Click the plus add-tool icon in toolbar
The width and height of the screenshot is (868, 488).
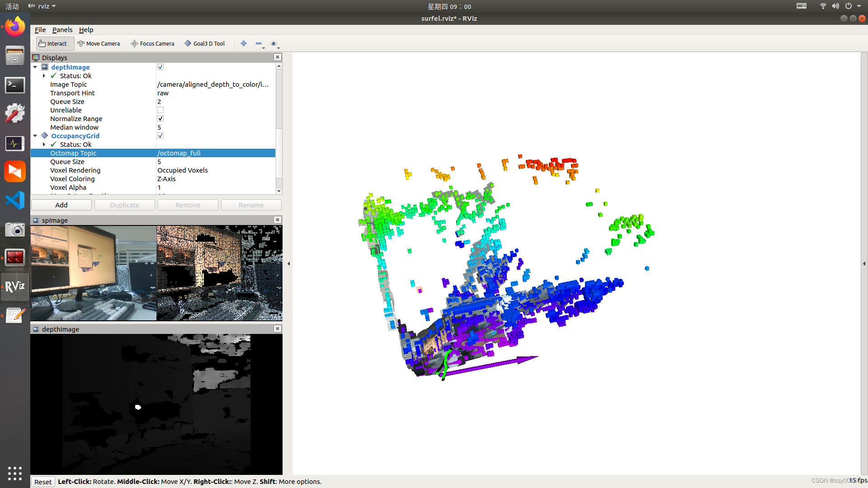point(244,43)
